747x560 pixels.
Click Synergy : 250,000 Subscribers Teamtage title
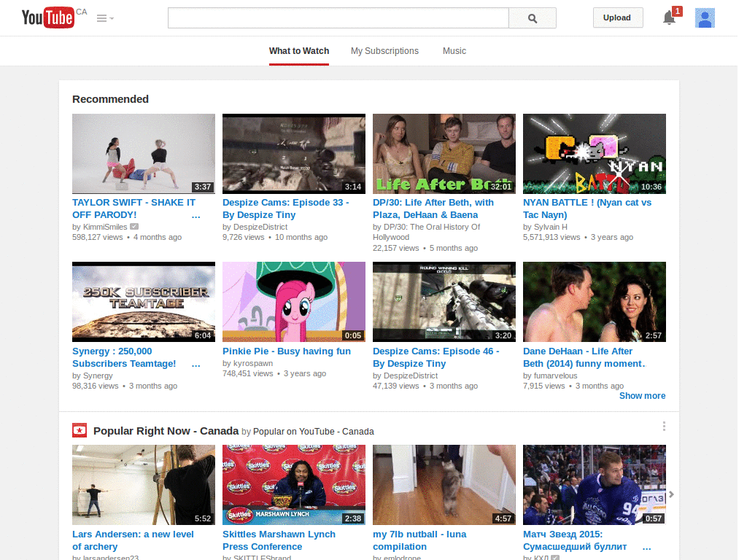(x=124, y=357)
